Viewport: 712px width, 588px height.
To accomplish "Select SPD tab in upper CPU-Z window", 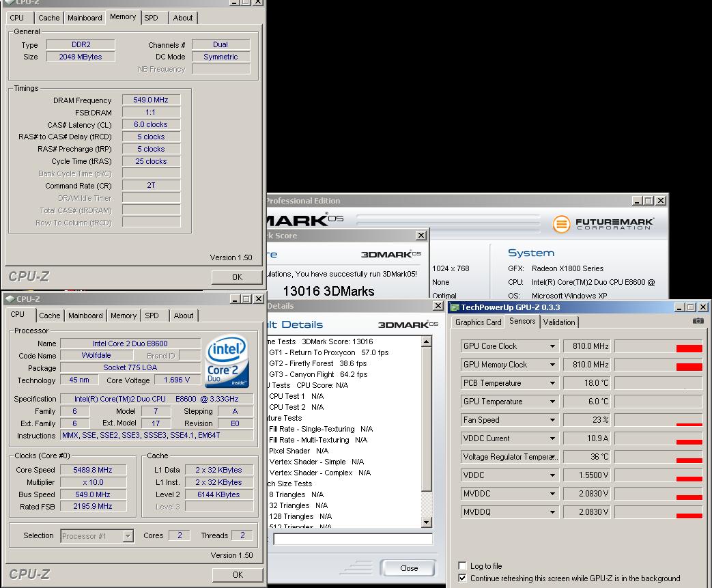I will (152, 18).
